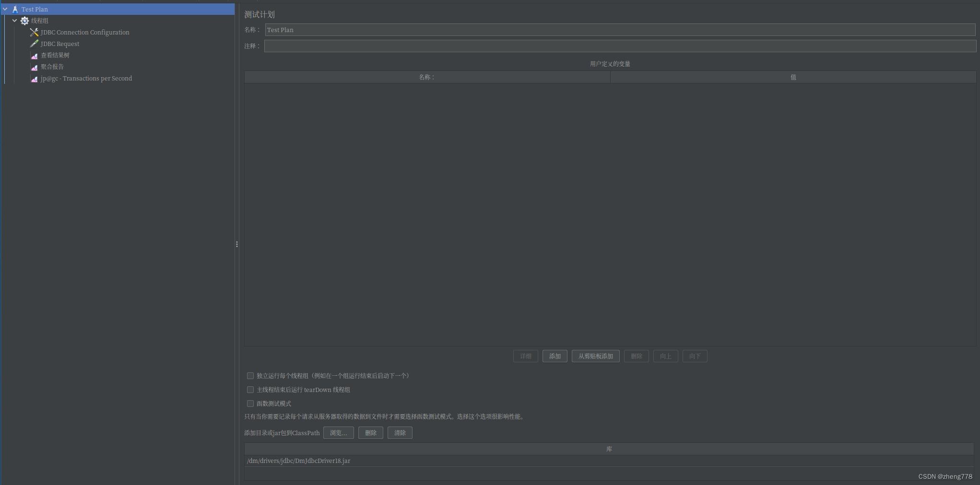Open the 查看结果树 listener

(x=55, y=55)
